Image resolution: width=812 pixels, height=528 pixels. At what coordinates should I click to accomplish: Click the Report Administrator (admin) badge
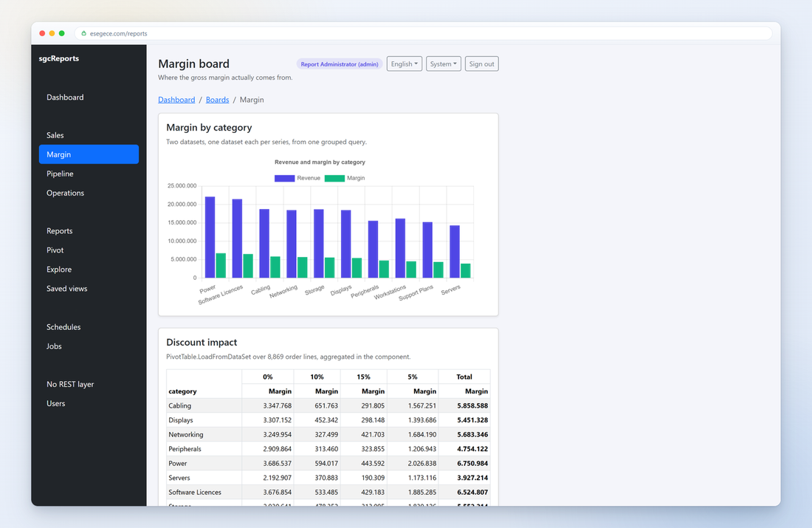click(x=340, y=64)
